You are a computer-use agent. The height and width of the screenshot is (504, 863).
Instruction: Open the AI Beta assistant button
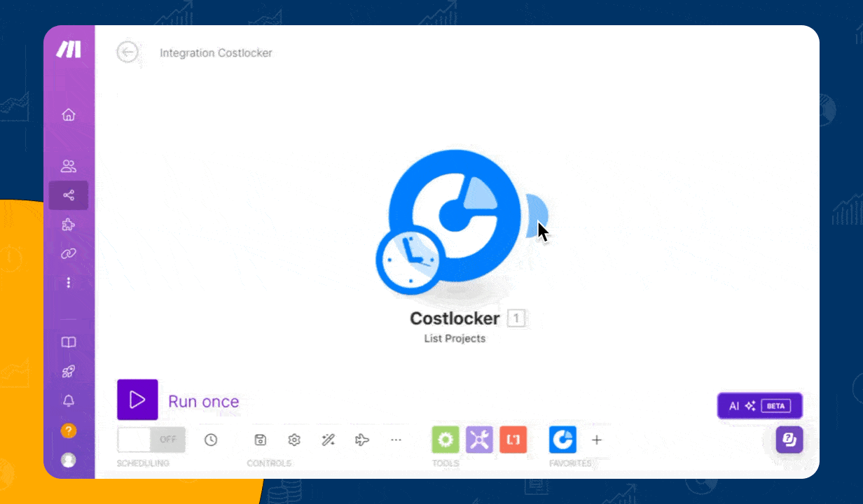pos(759,406)
